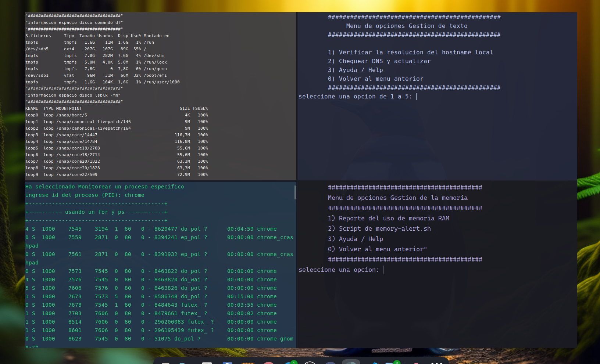
Task: Click the '296200083' value in process list
Action: coord(169,322)
